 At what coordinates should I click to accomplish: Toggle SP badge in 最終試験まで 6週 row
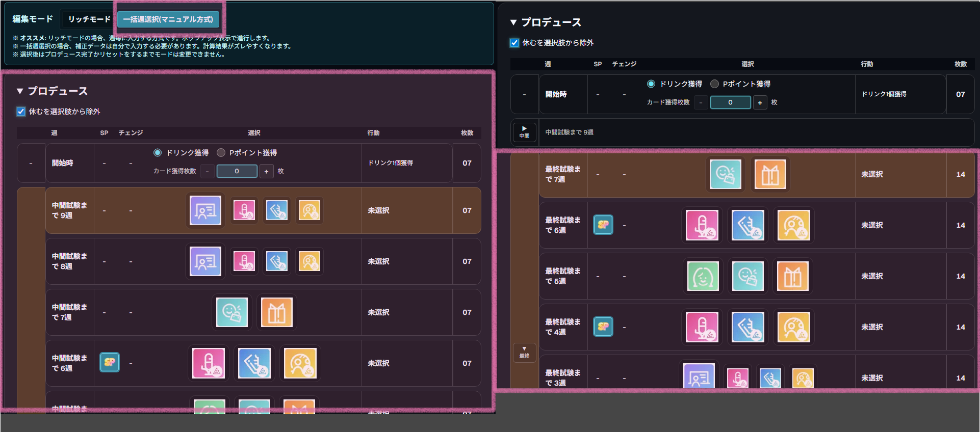pyautogui.click(x=603, y=225)
